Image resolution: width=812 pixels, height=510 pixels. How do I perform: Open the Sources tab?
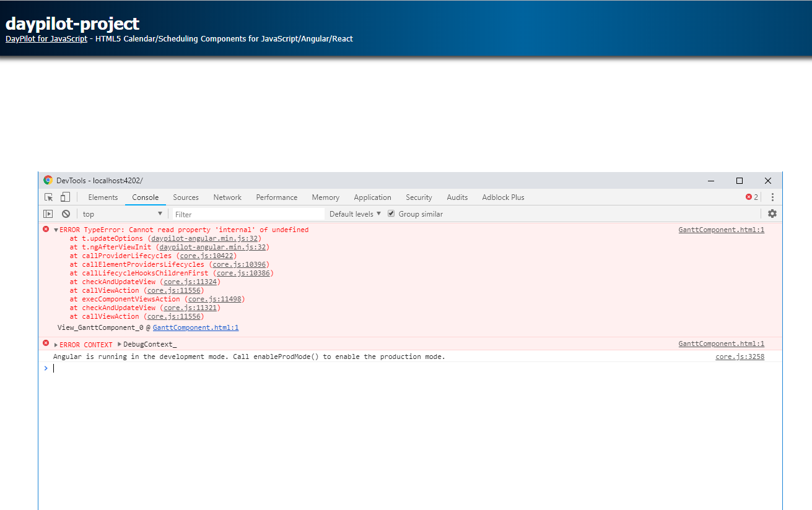(x=186, y=197)
